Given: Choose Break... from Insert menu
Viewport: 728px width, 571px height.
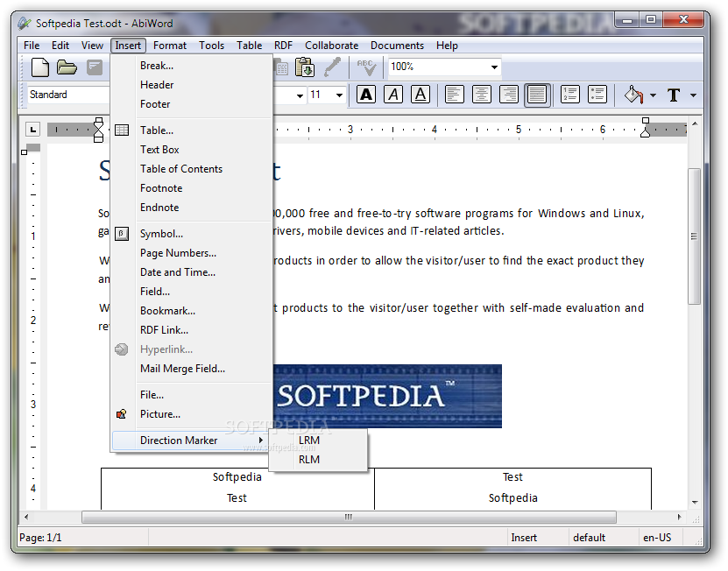Looking at the screenshot, I should [x=192, y=66].
